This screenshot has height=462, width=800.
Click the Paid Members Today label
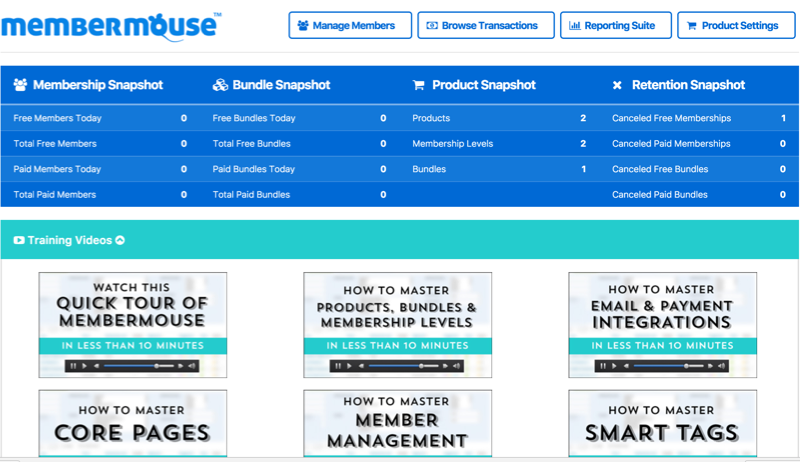pyautogui.click(x=57, y=169)
